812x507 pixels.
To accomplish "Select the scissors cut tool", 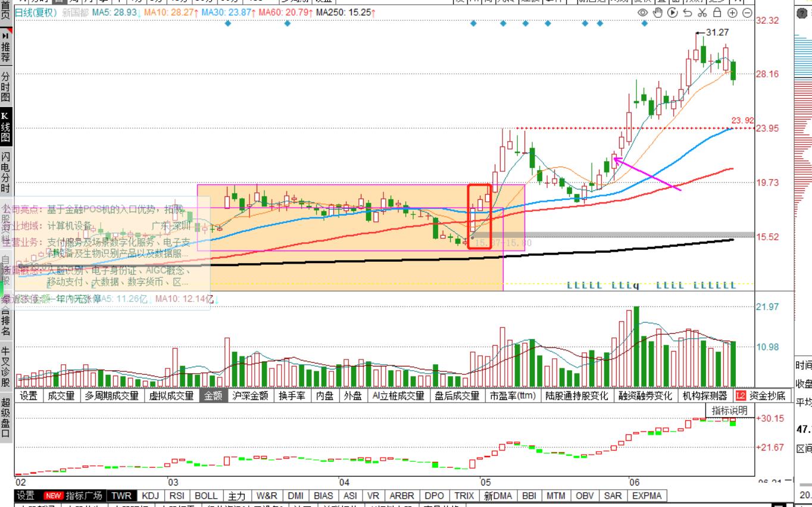I will coord(702,12).
